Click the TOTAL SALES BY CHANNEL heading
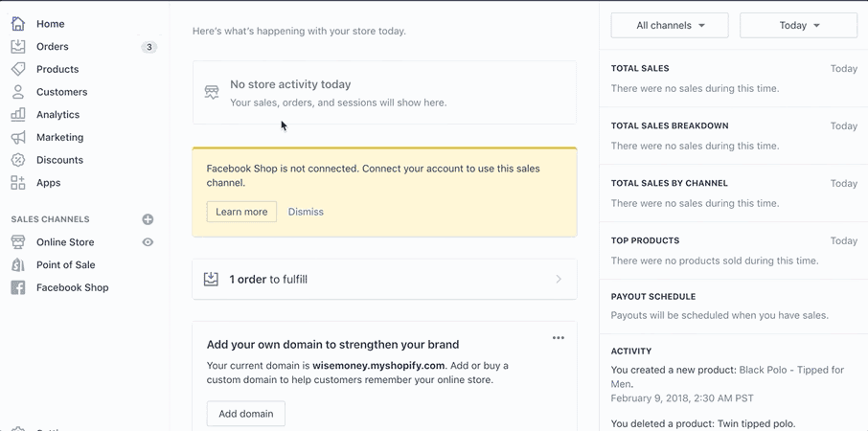Viewport: 868px width, 431px height. tap(670, 183)
